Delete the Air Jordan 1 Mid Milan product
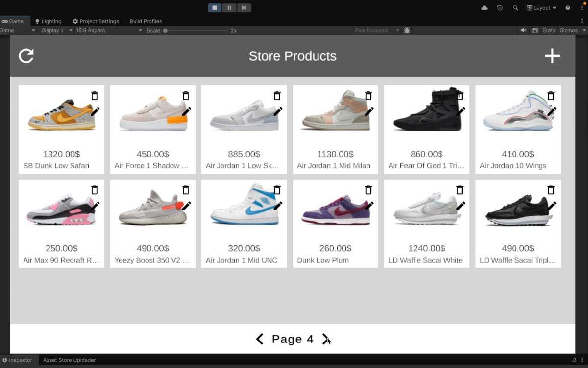The height and width of the screenshot is (368, 588). [x=368, y=96]
